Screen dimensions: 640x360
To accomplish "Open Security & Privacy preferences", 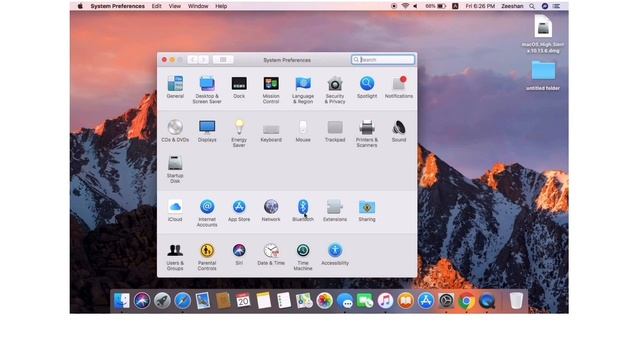I will coord(335,89).
